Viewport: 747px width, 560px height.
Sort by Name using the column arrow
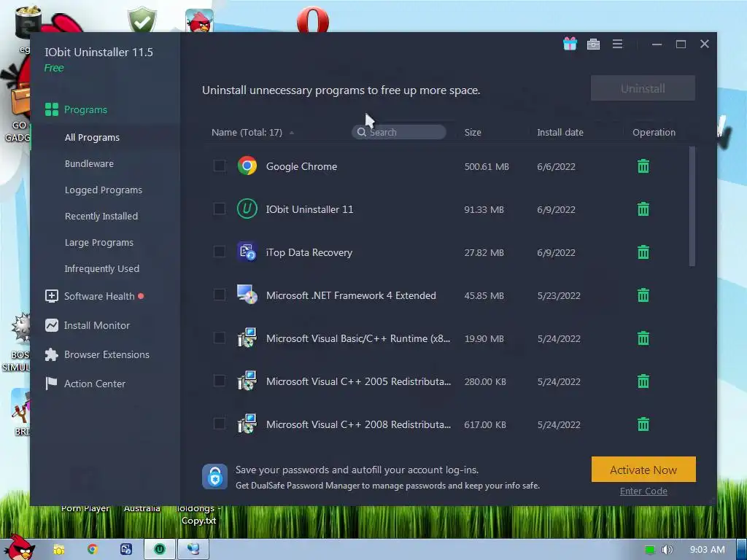pos(292,133)
